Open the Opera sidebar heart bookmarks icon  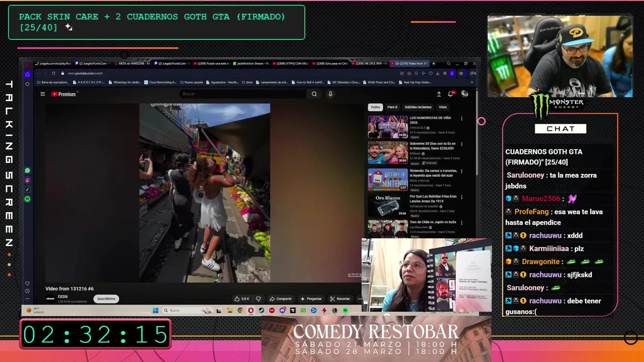tap(27, 283)
